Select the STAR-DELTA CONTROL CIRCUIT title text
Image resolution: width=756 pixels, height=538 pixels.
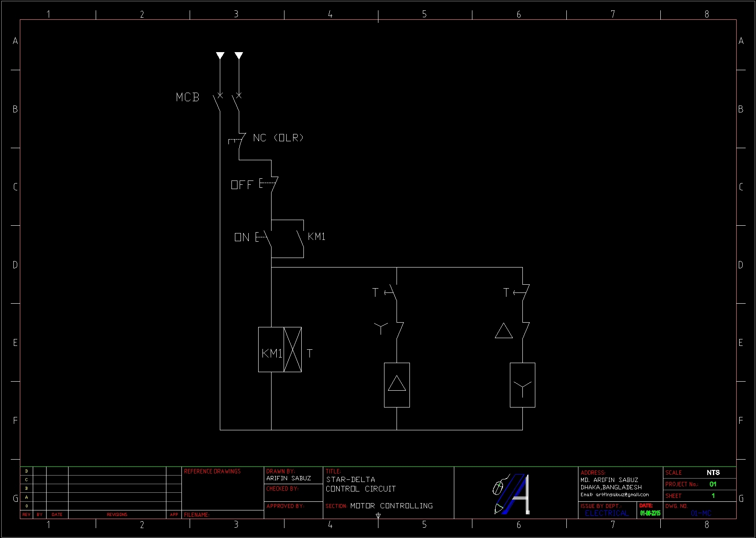click(x=360, y=484)
